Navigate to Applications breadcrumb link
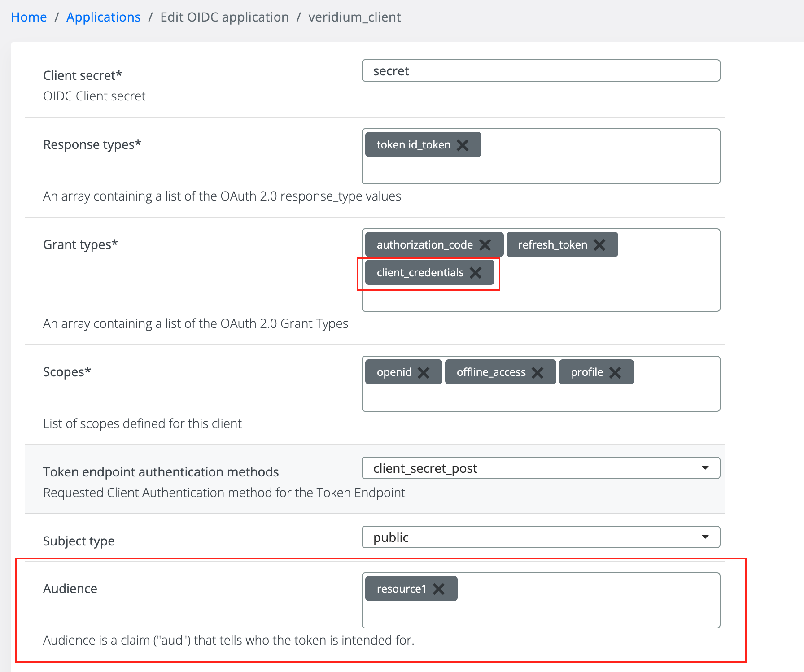804x672 pixels. (103, 17)
